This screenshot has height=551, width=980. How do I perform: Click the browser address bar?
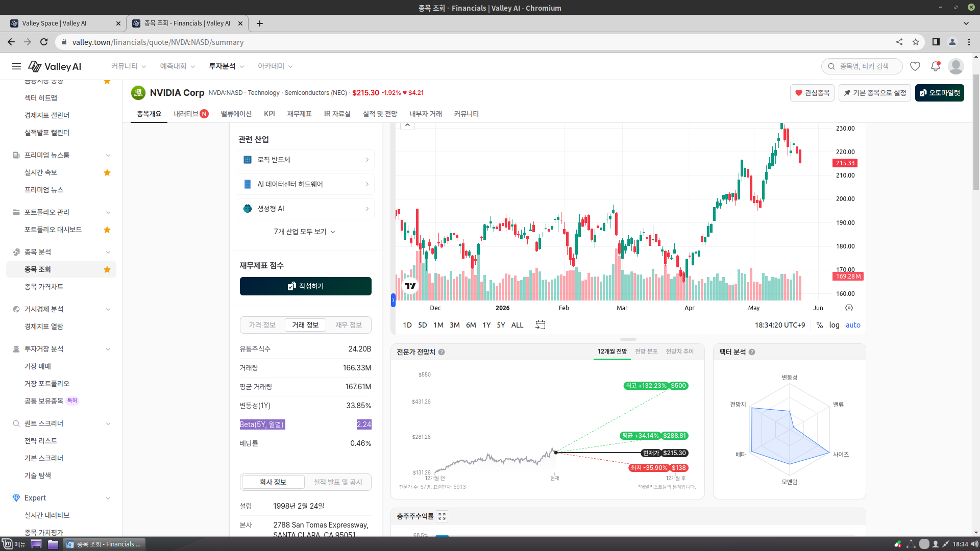click(480, 42)
